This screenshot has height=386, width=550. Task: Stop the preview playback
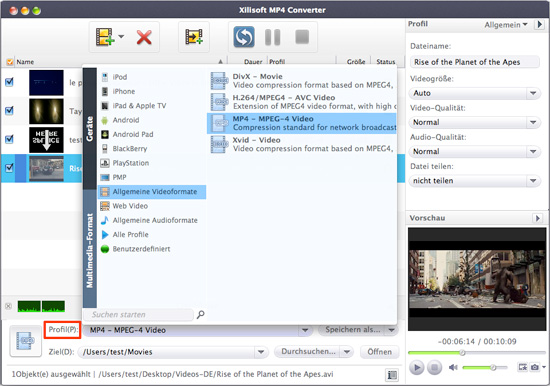pyautogui.click(x=434, y=367)
